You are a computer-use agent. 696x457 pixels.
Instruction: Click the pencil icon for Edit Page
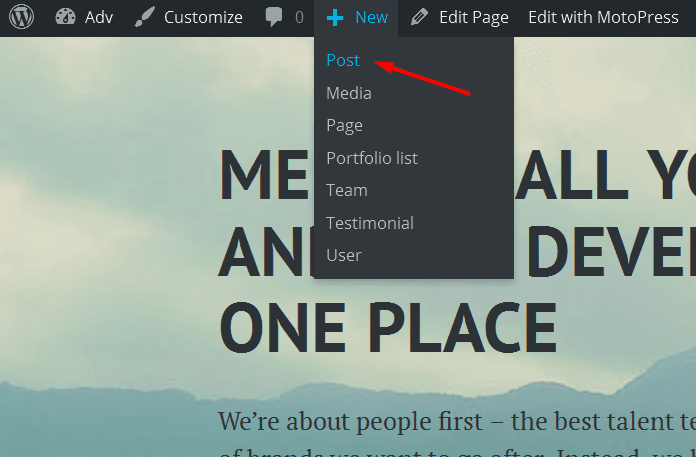pos(420,18)
